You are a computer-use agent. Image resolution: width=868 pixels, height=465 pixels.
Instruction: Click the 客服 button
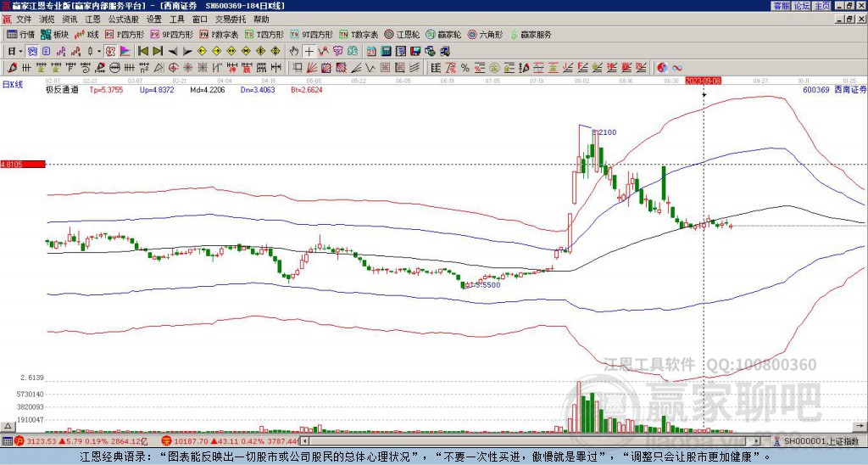(x=782, y=6)
